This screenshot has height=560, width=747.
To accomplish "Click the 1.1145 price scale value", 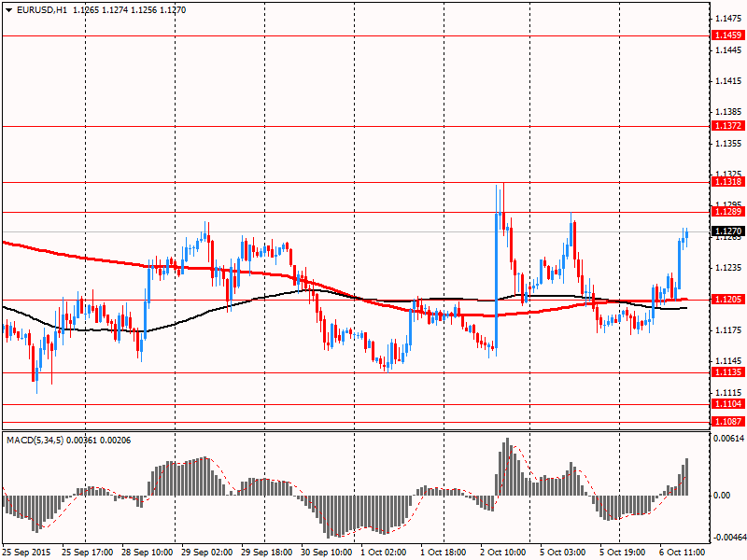I will (728, 361).
